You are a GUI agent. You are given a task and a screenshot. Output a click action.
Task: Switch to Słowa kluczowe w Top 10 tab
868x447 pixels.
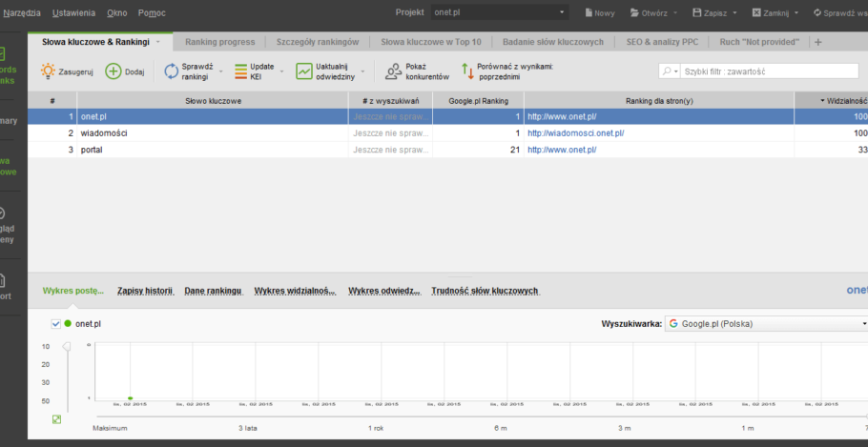coord(431,42)
